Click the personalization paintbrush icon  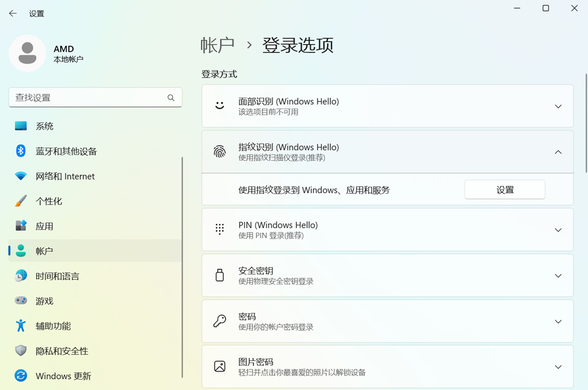click(x=21, y=201)
